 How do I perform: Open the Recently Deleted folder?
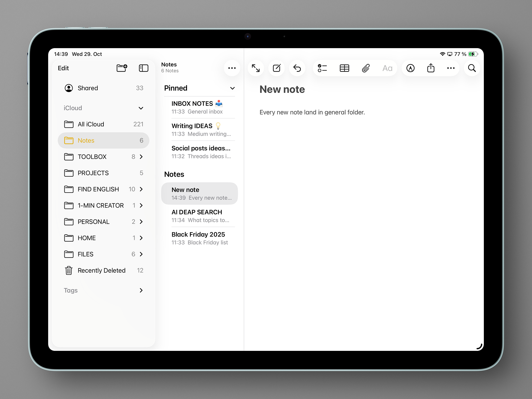pyautogui.click(x=101, y=270)
